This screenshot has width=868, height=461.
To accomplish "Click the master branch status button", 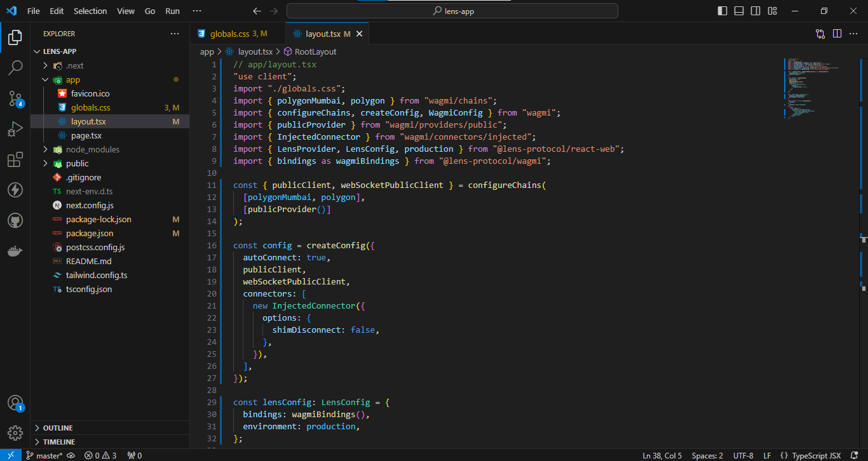I will (44, 455).
